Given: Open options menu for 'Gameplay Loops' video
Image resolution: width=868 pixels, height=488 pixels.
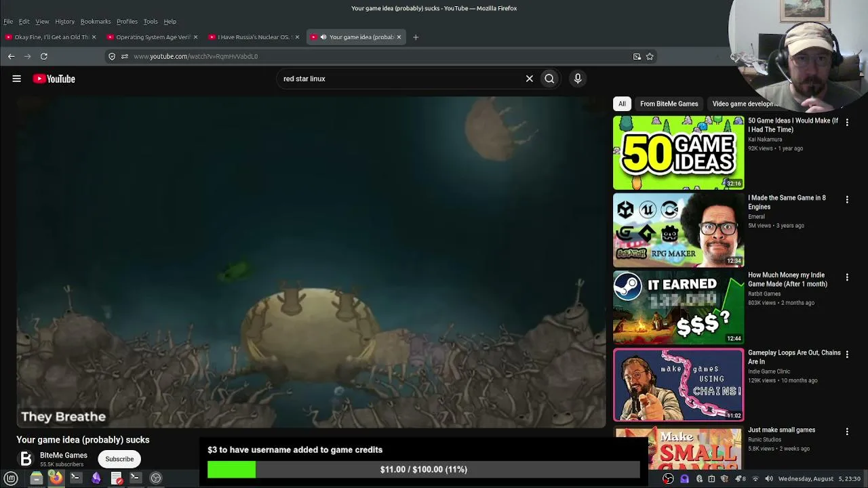Looking at the screenshot, I should pyautogui.click(x=847, y=354).
